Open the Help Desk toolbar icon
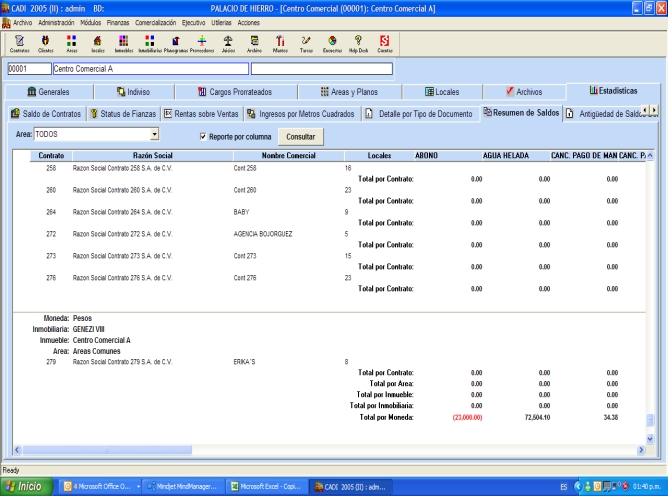 (357, 43)
